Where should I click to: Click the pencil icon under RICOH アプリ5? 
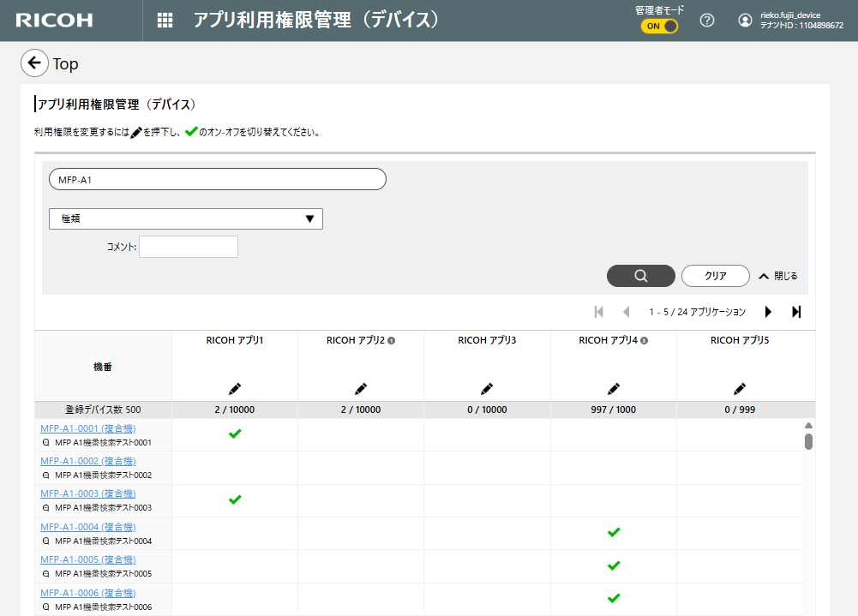[740, 388]
